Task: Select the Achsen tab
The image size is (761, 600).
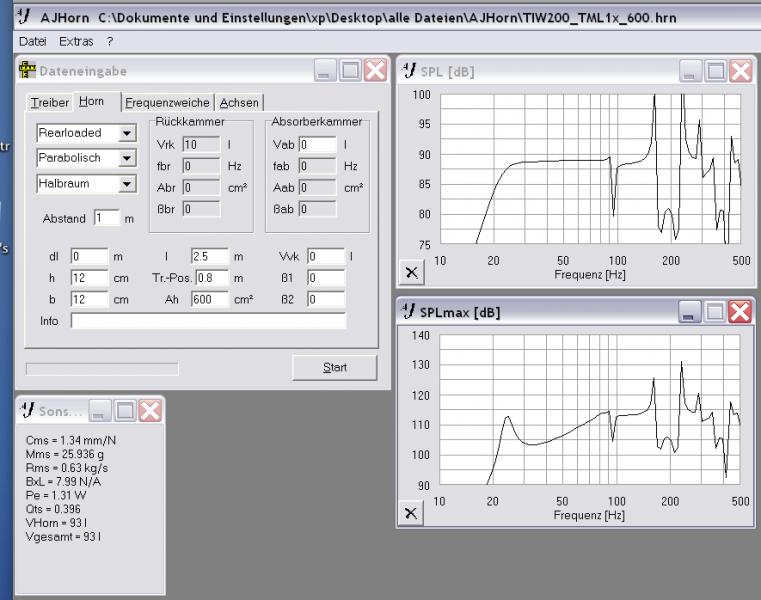Action: pos(239,102)
